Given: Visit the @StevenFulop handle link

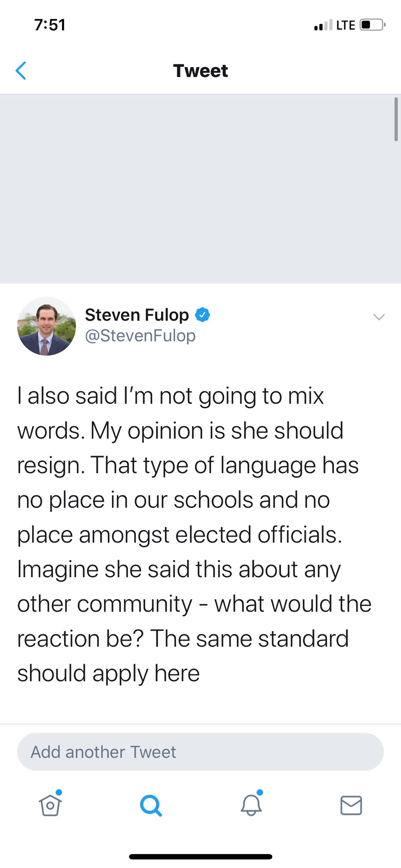Looking at the screenshot, I should click(140, 336).
